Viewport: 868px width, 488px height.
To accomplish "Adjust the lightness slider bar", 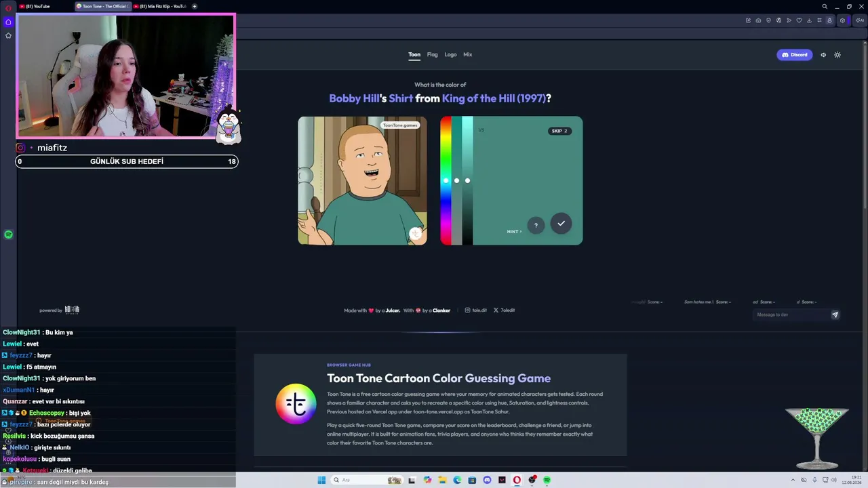I will [467, 180].
